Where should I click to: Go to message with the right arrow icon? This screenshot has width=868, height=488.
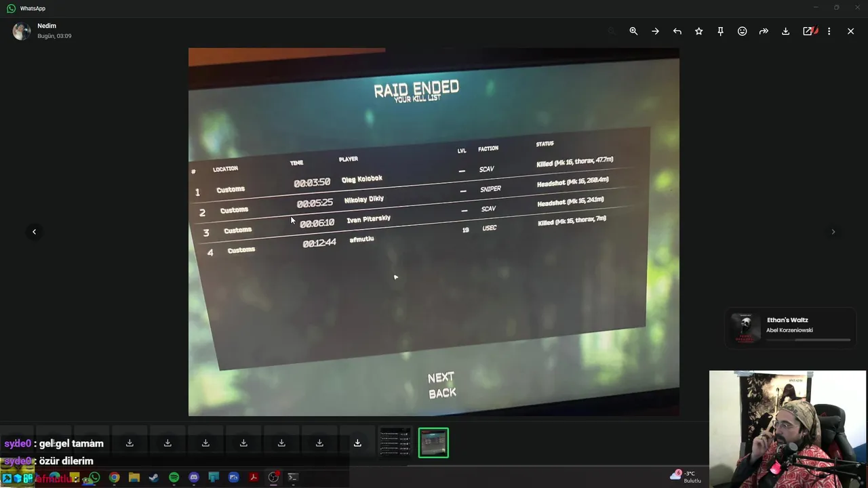pos(655,31)
